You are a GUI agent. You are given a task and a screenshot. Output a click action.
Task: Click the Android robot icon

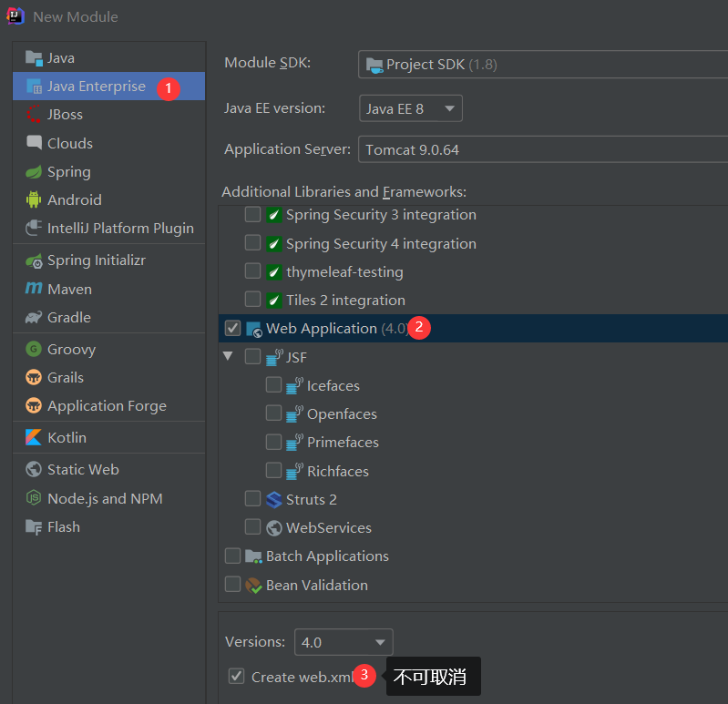[x=34, y=199]
